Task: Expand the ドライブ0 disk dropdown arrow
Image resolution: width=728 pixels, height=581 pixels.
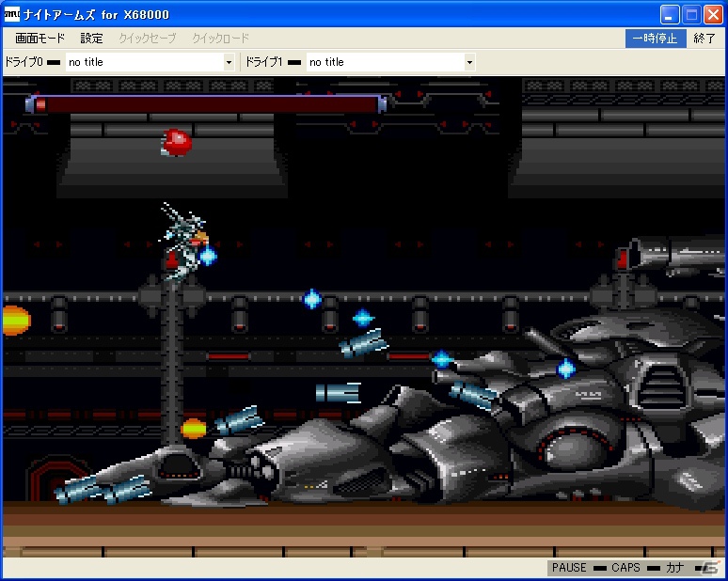Action: click(x=229, y=62)
